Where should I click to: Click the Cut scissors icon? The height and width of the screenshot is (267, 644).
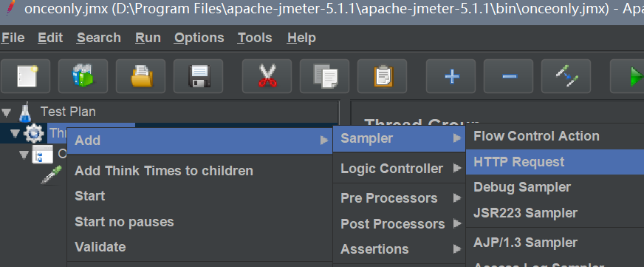pos(267,76)
